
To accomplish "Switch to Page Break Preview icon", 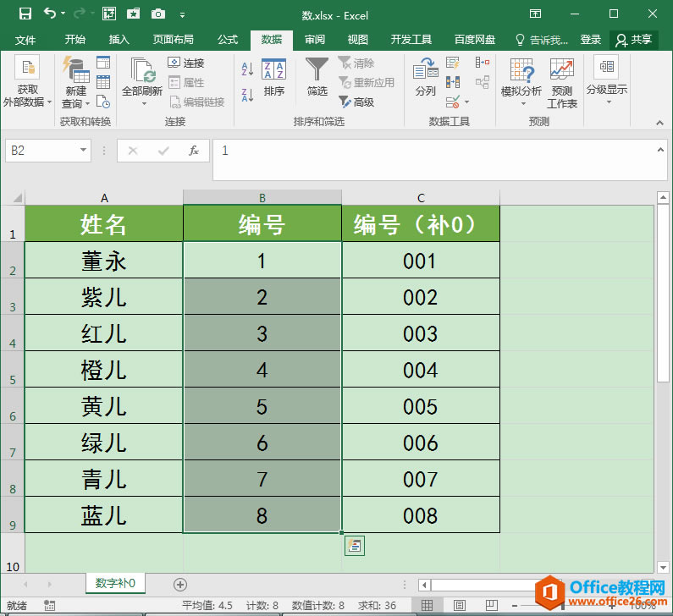I will click(492, 605).
